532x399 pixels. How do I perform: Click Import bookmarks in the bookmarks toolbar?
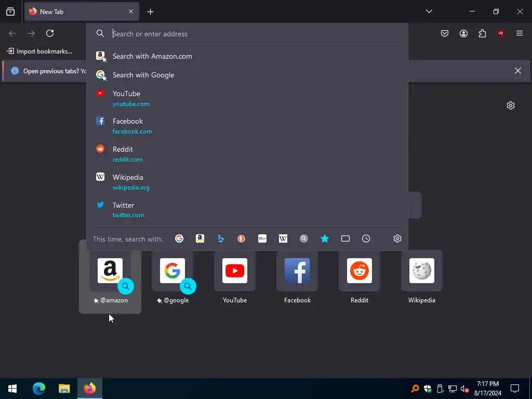(x=39, y=51)
